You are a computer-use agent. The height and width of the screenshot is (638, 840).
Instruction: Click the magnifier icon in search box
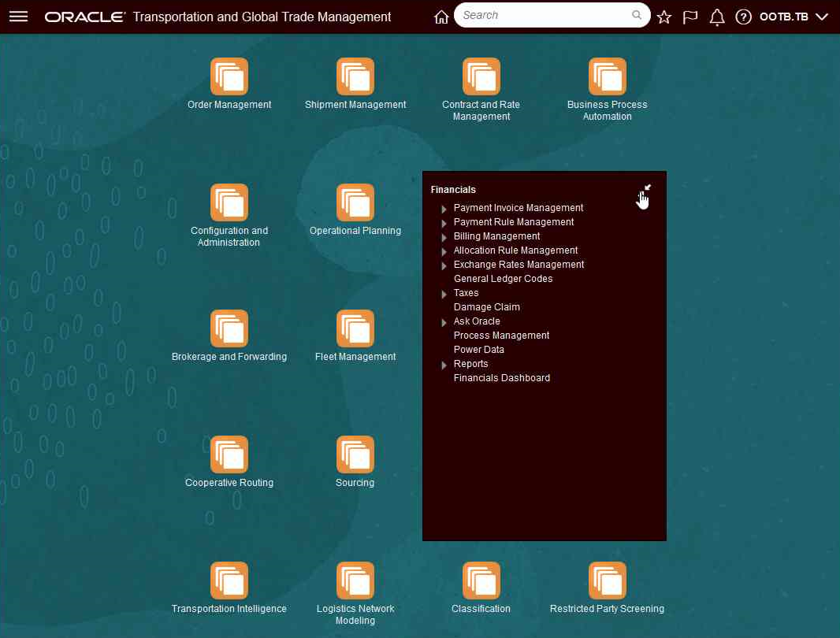[x=636, y=15]
